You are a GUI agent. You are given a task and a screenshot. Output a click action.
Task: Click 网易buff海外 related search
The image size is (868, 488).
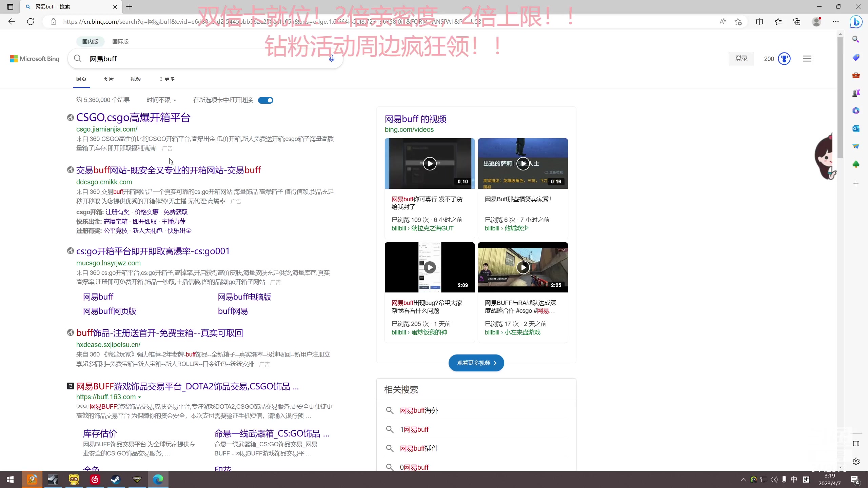[419, 410]
